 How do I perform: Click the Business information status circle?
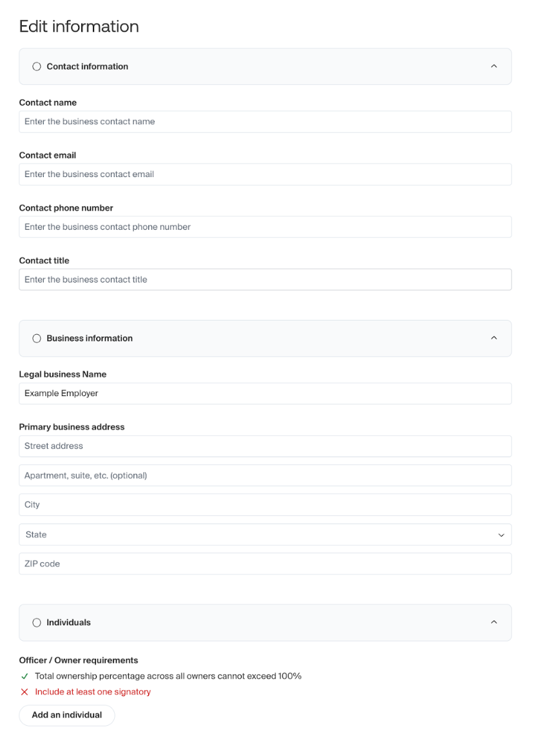point(36,338)
